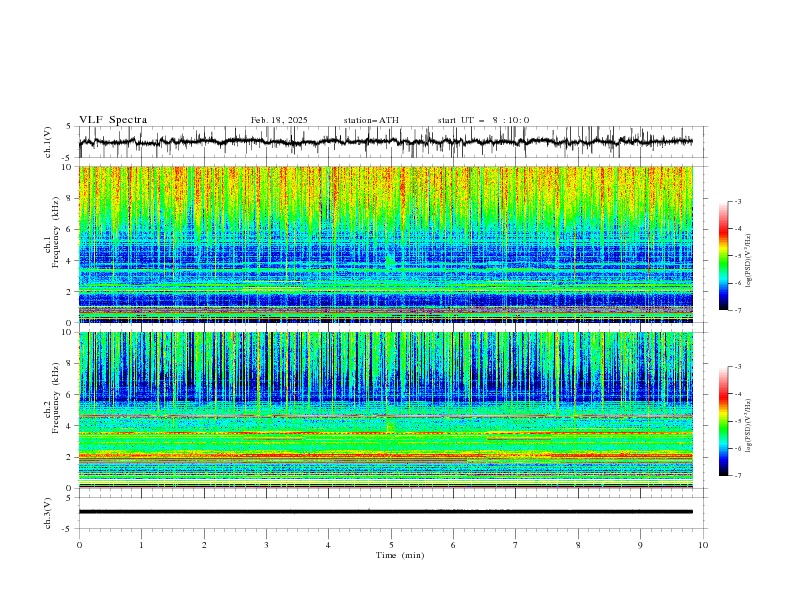
Task: Click the "2" tick on the time axis
Action: tap(204, 545)
